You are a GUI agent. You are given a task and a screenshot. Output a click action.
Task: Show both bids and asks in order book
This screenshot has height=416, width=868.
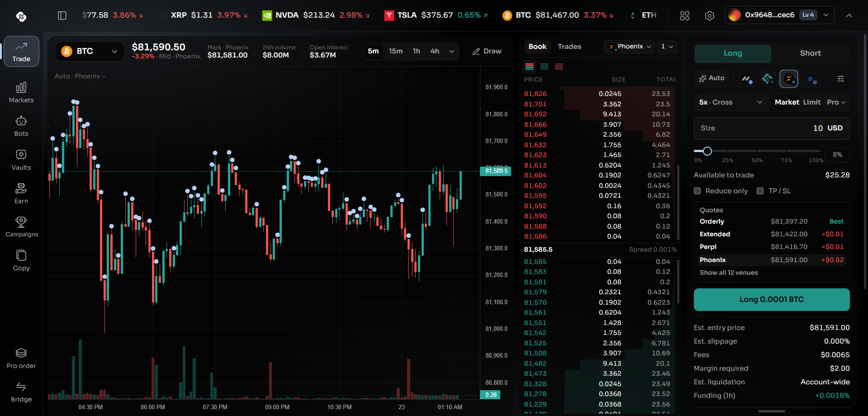click(x=530, y=67)
